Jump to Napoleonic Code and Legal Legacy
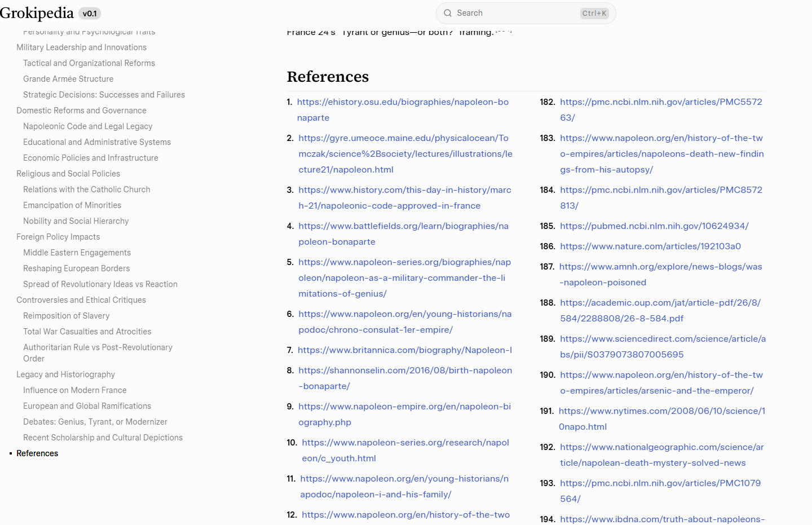 (87, 126)
